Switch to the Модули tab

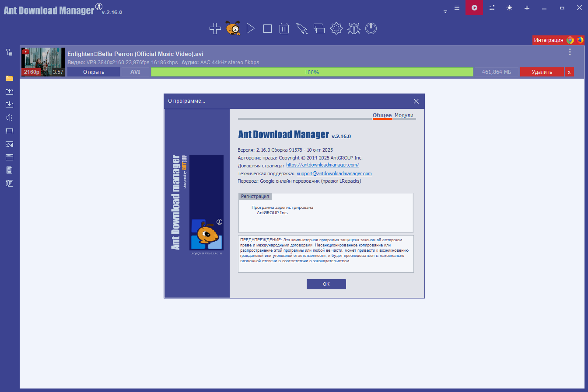click(x=404, y=115)
